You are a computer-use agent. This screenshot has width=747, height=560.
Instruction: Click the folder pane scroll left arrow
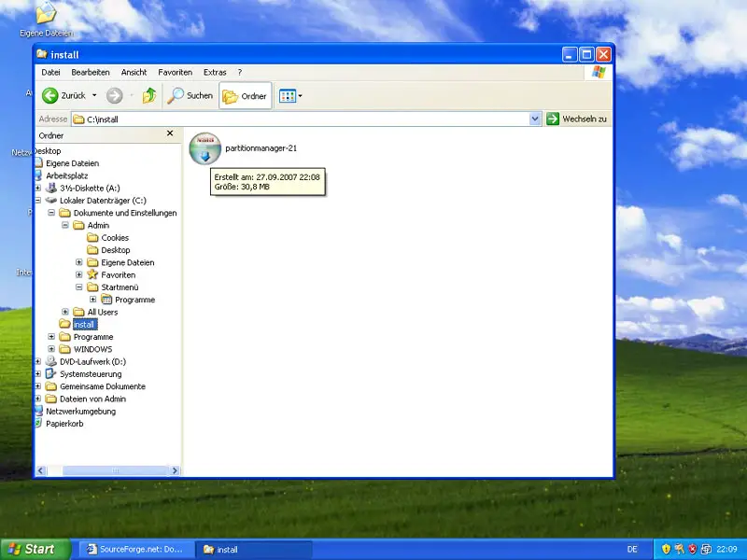tap(40, 470)
